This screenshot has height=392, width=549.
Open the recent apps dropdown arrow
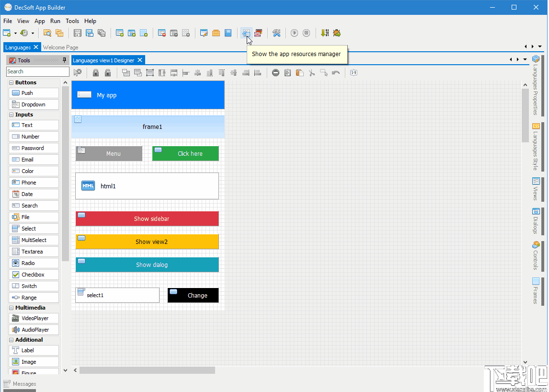pyautogui.click(x=33, y=33)
